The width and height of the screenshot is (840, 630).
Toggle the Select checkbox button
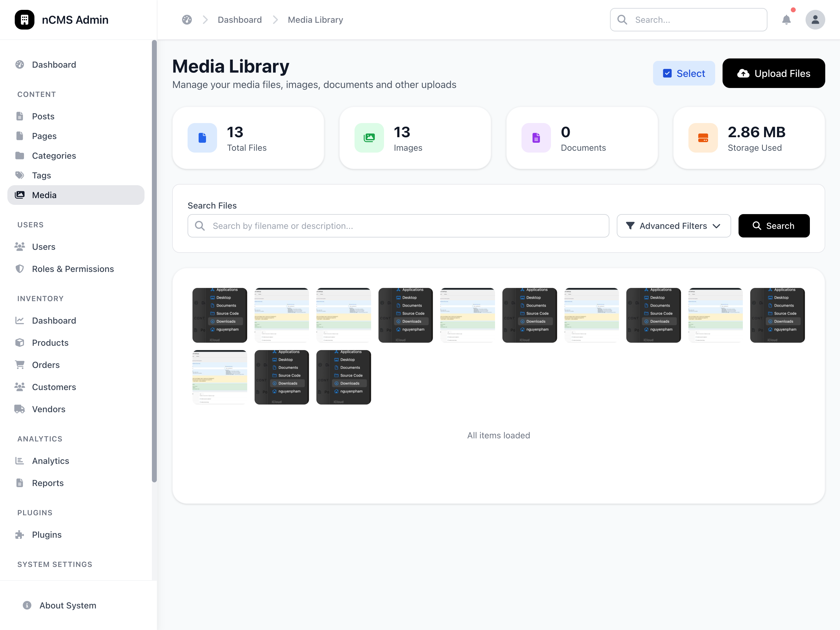[x=683, y=73]
